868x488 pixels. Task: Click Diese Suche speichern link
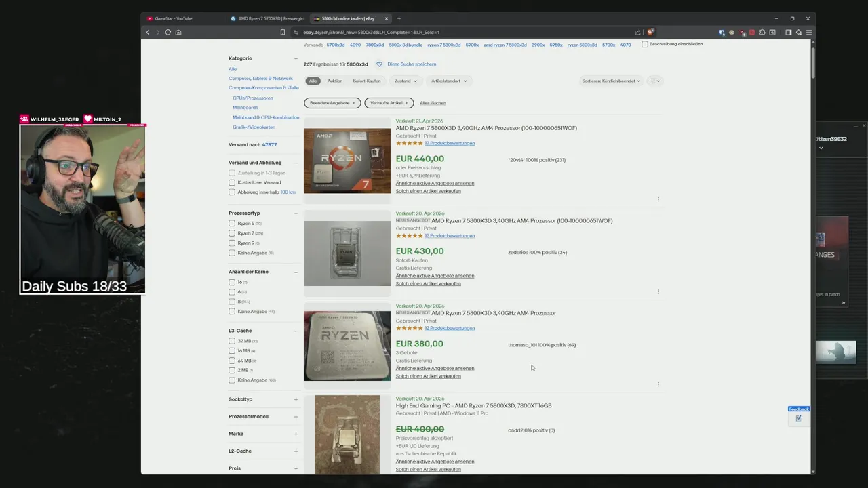(412, 64)
